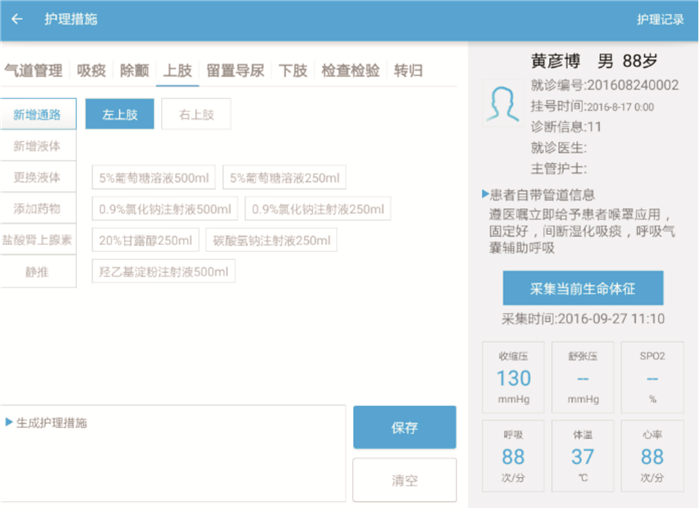The width and height of the screenshot is (700, 509).
Task: Select the 检查检验 tab
Action: (x=350, y=70)
